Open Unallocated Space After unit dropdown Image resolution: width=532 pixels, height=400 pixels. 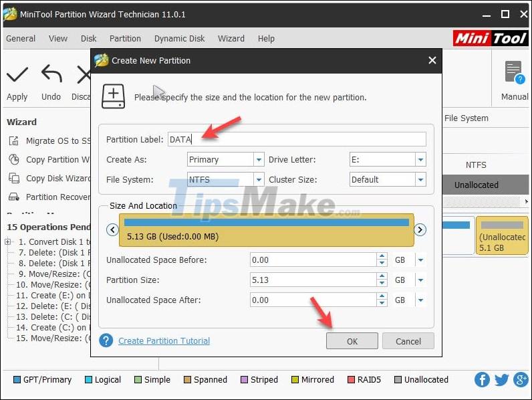[420, 300]
